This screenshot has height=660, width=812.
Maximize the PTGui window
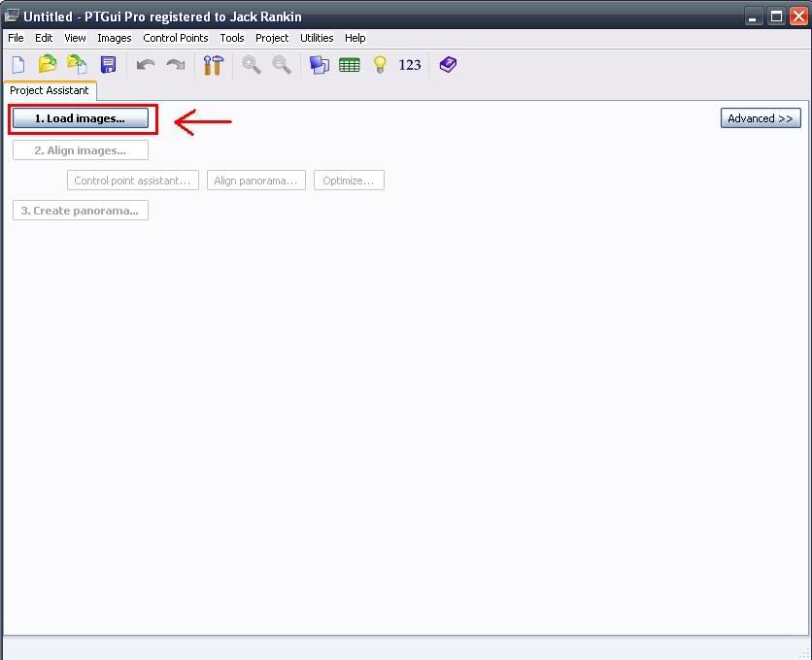(x=776, y=16)
